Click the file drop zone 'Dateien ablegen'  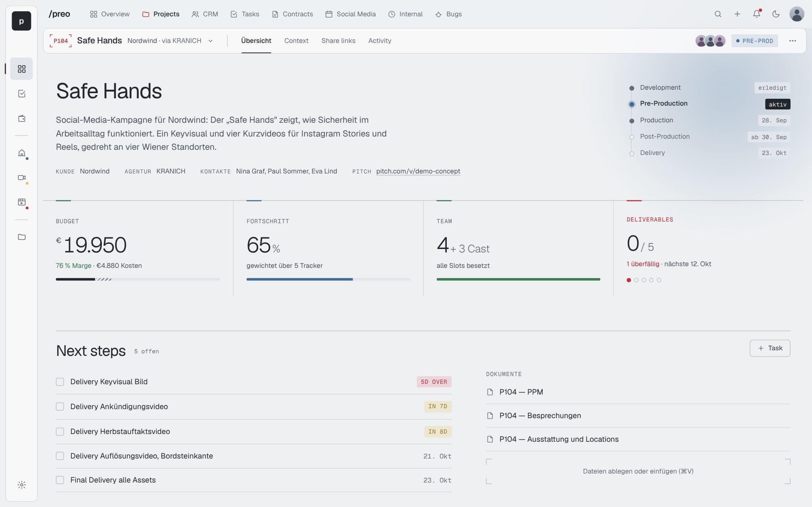point(638,471)
